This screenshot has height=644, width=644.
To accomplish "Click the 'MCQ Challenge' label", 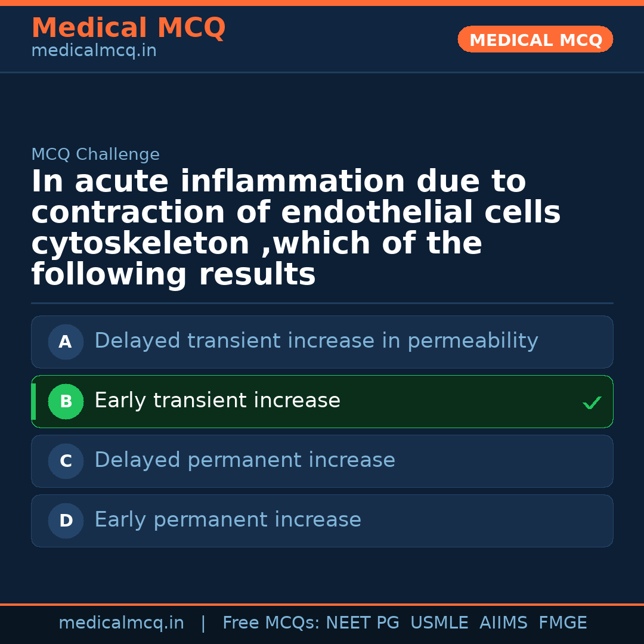I will (95, 155).
